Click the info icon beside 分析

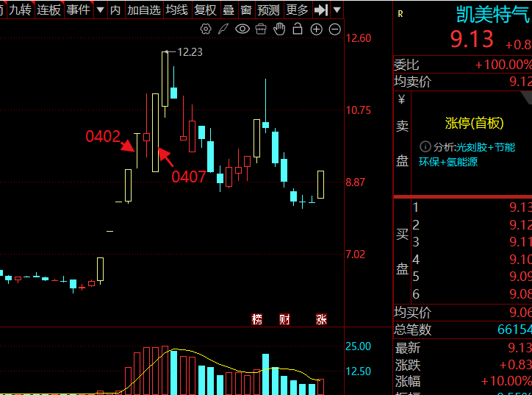point(425,146)
